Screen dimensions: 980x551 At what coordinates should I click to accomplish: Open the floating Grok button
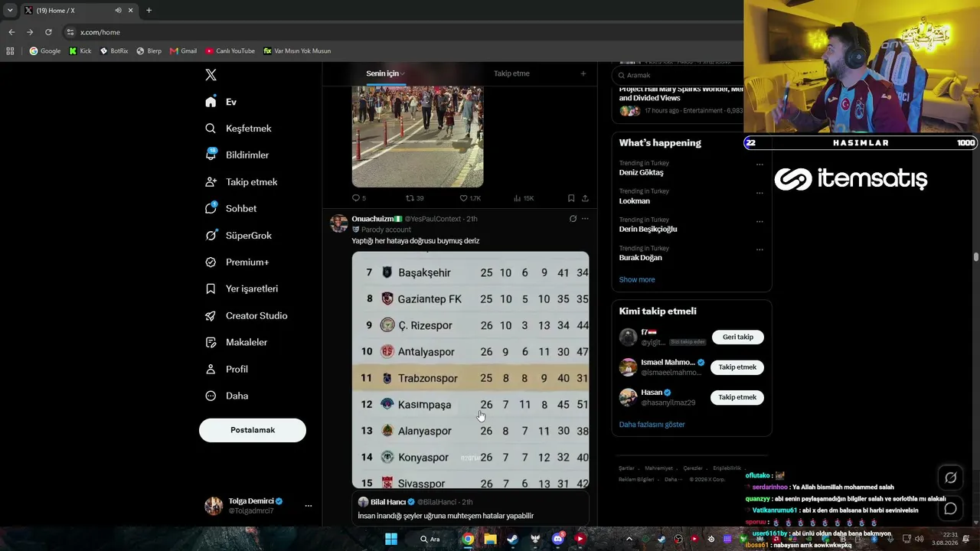(950, 478)
